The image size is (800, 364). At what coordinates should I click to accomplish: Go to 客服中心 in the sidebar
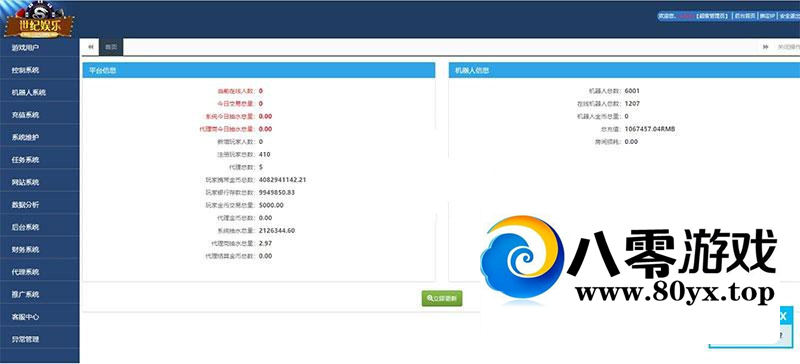[x=39, y=317]
